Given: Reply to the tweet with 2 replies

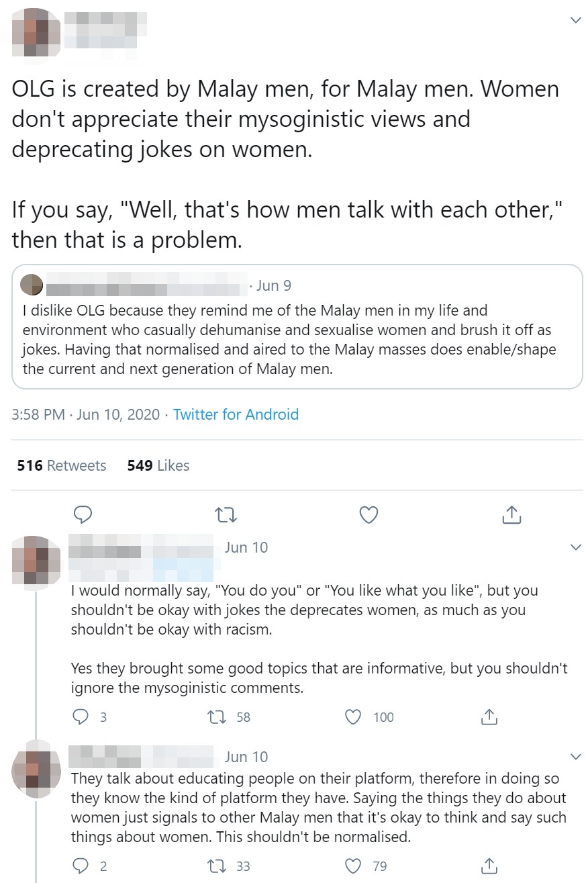Looking at the screenshot, I should [81, 866].
